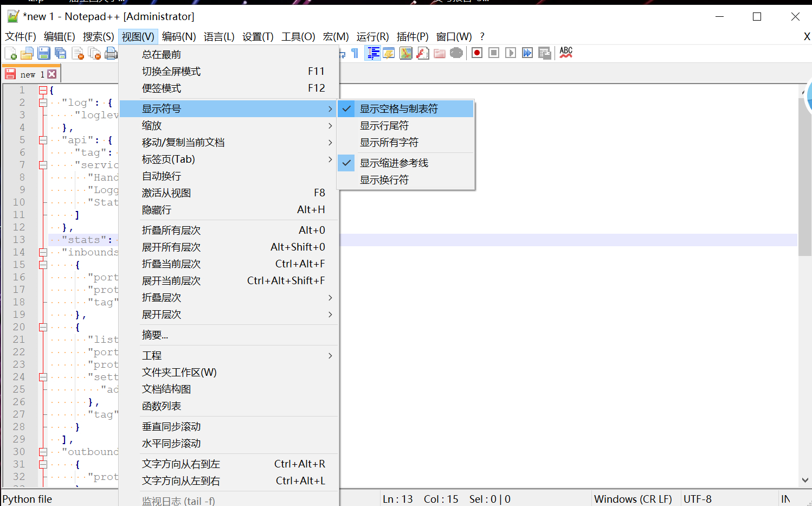Expand the 标签页(Tab) submenu
This screenshot has width=812, height=506.
(229, 159)
